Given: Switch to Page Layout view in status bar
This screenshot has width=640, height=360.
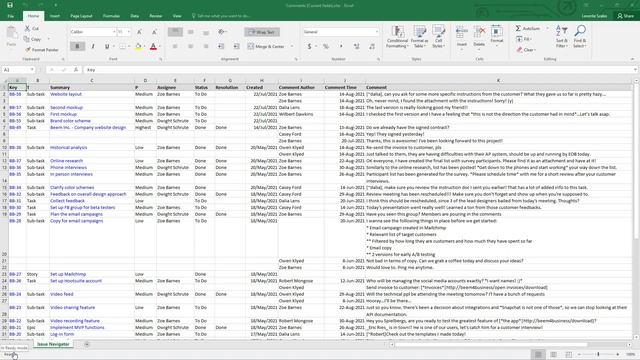Looking at the screenshot, I should coord(553,354).
